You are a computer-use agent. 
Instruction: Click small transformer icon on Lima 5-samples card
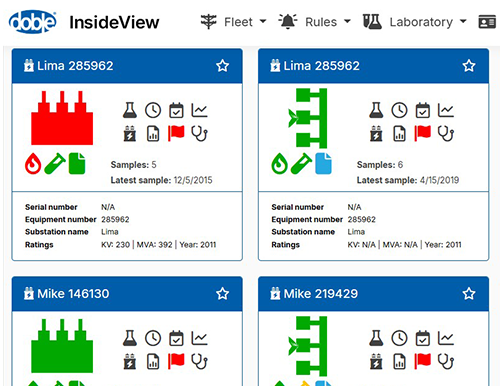click(130, 134)
